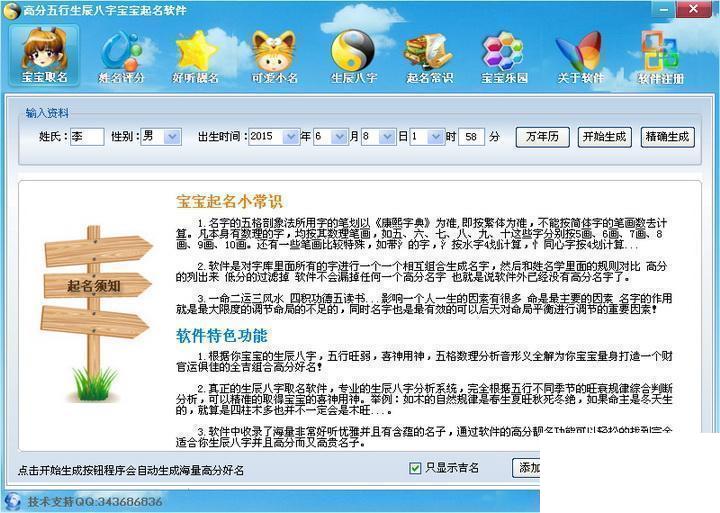Click the app logo in title bar
The height and width of the screenshot is (513, 720).
pyautogui.click(x=11, y=11)
